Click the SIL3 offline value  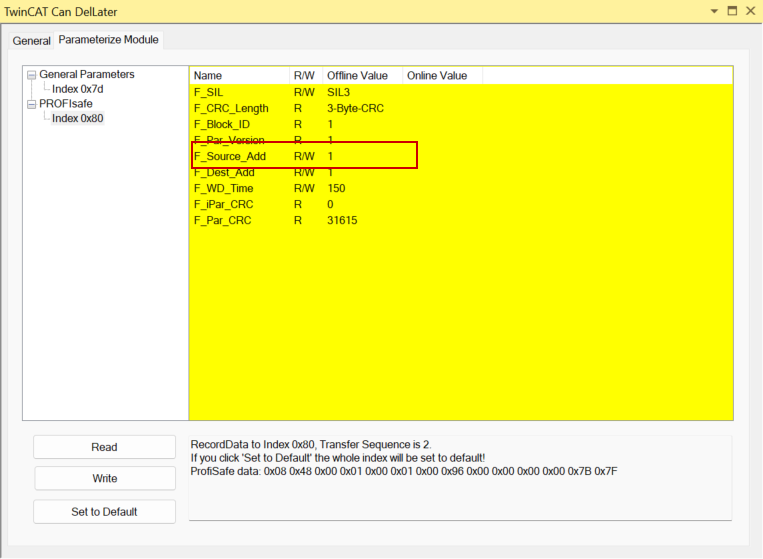[x=338, y=92]
